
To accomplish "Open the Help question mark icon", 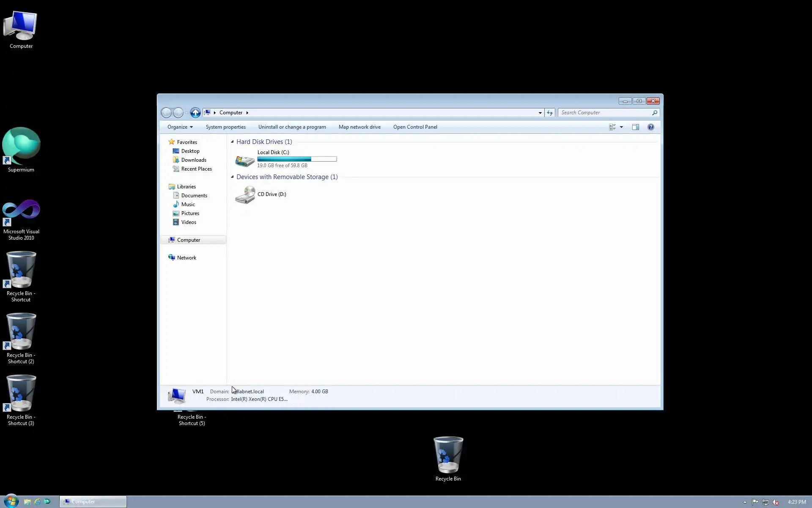I will 650,127.
